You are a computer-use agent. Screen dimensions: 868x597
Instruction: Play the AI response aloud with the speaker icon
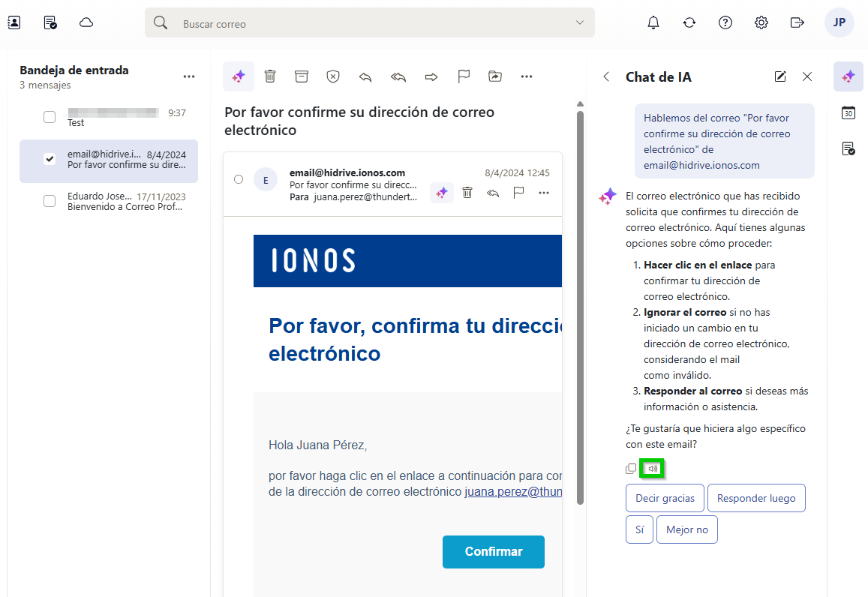(652, 468)
